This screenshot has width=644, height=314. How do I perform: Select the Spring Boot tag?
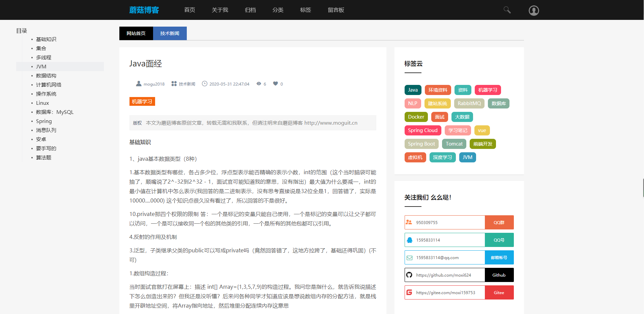tap(421, 144)
